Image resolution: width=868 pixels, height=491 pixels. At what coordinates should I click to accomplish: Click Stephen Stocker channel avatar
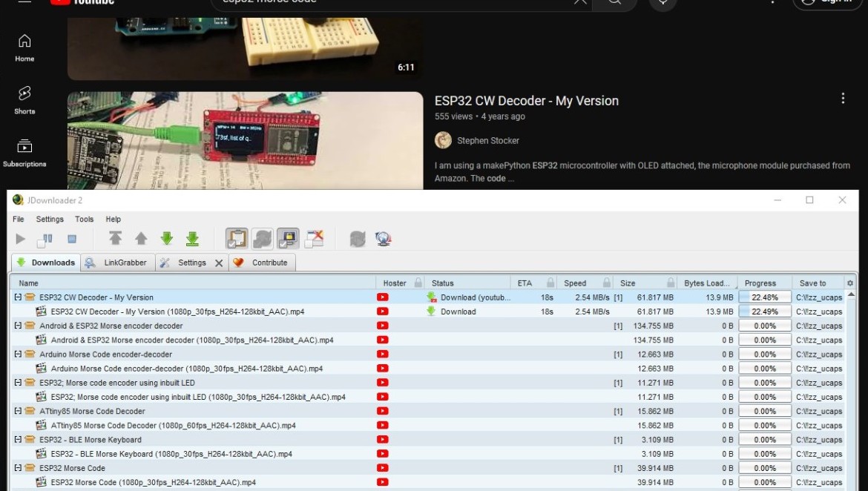coord(443,141)
